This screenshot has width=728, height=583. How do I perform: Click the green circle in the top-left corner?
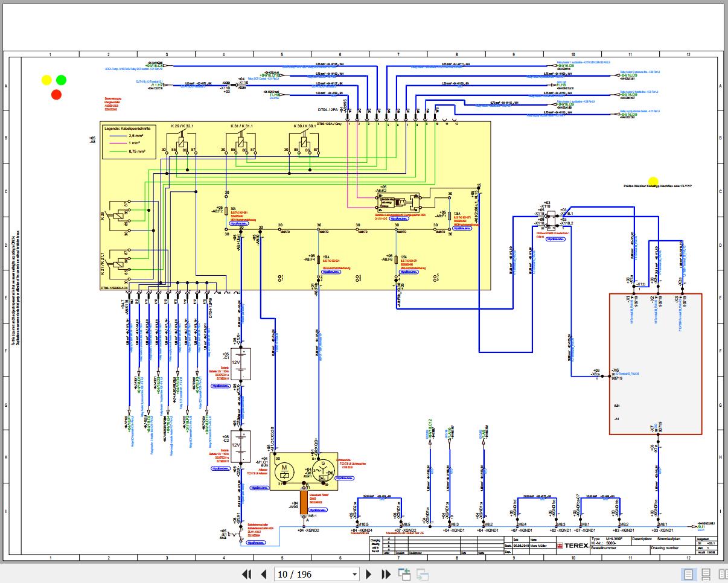coord(61,80)
